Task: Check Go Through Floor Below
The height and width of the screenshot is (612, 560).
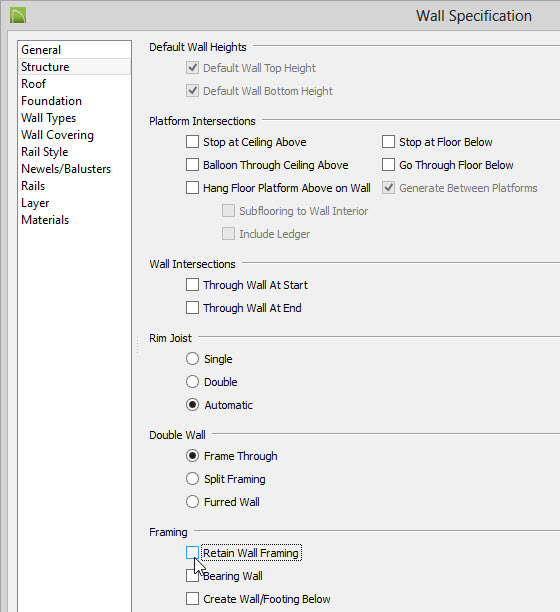Action: point(388,165)
